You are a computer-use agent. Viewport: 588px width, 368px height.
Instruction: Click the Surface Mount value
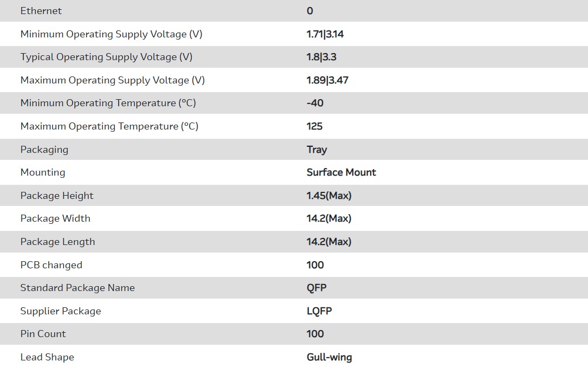coord(341,172)
